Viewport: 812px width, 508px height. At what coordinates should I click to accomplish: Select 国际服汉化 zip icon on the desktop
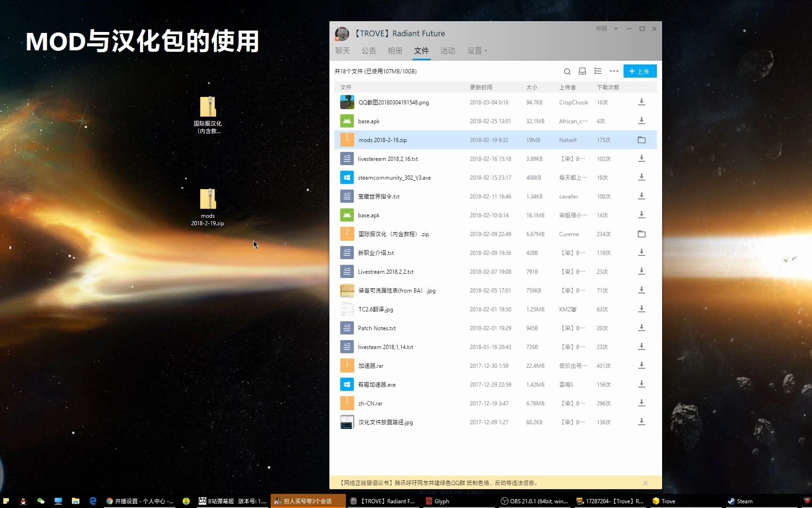point(208,115)
